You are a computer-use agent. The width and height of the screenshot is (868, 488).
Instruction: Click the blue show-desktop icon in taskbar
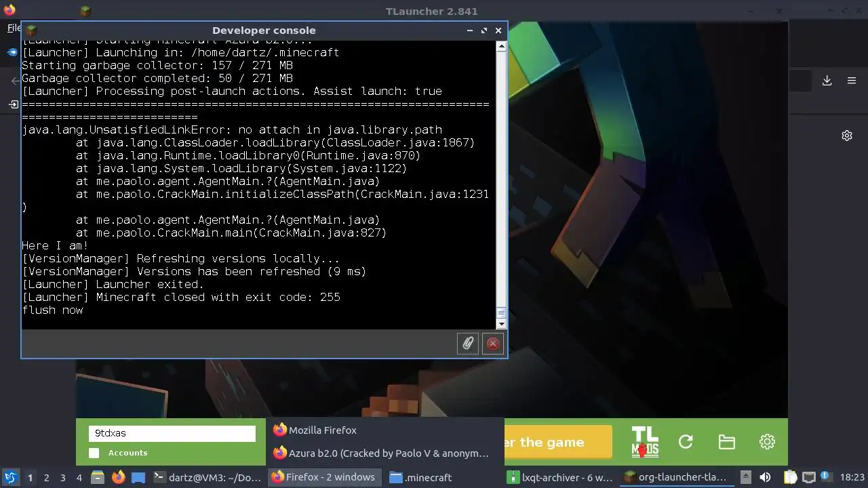click(x=138, y=477)
